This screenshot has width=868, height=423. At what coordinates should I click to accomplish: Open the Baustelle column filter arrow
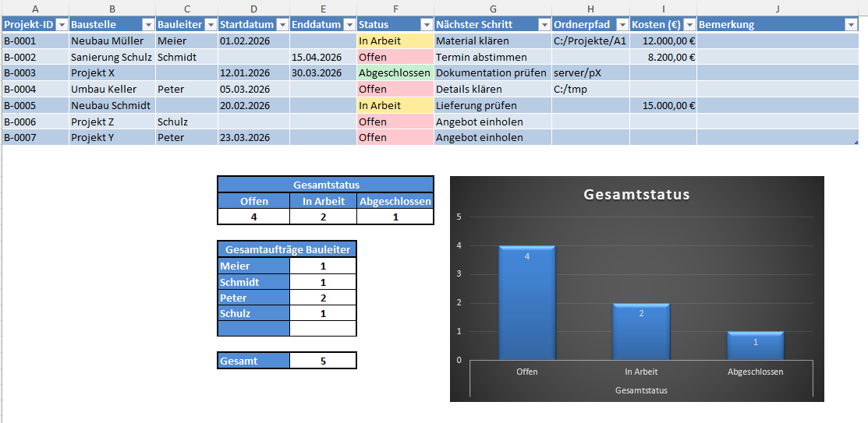147,25
